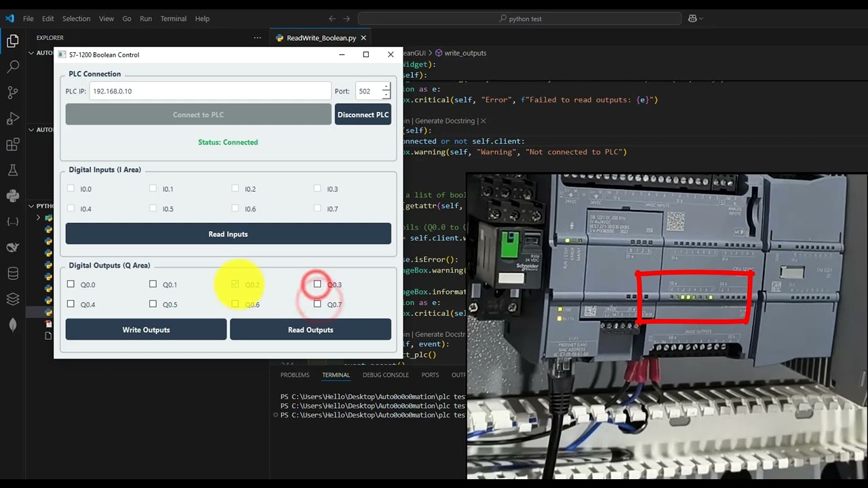Open the Explorer view in activity bar
Viewport: 868px width, 488px height.
[x=12, y=41]
